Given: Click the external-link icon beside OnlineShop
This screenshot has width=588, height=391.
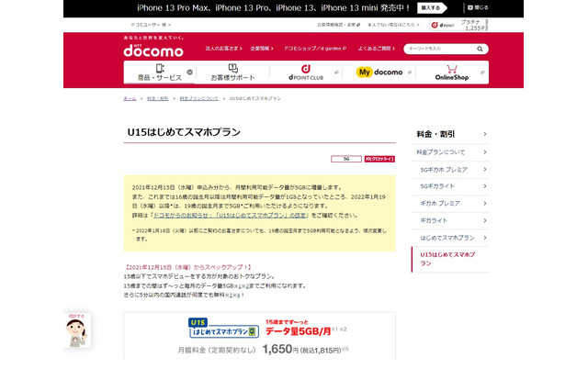Looking at the screenshot, I should pyautogui.click(x=482, y=73).
